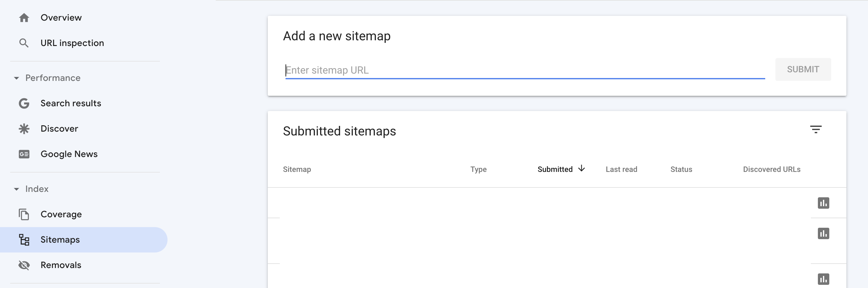Toggle sort order on the Submitted column
Screen dimensions: 868x288
coord(561,169)
